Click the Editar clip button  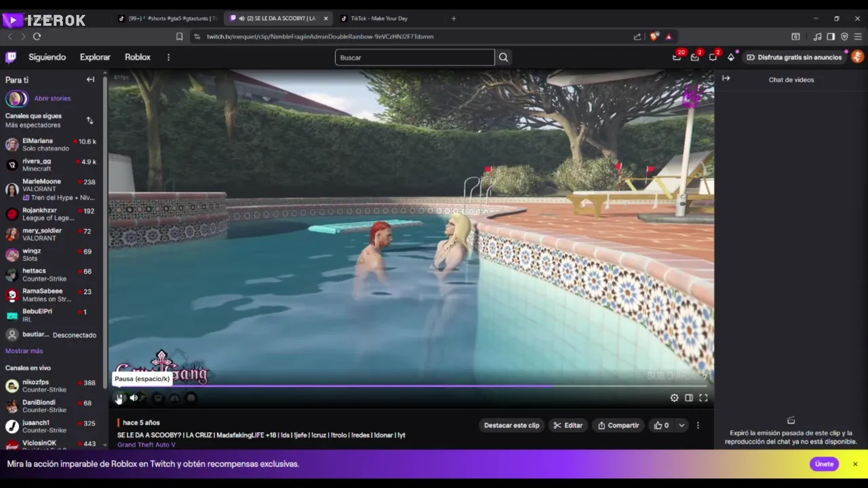tap(568, 426)
